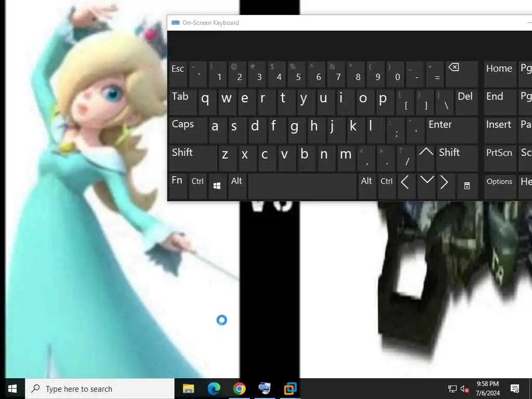Click the left square bracket key
The width and height of the screenshot is (532, 399).
point(405,102)
